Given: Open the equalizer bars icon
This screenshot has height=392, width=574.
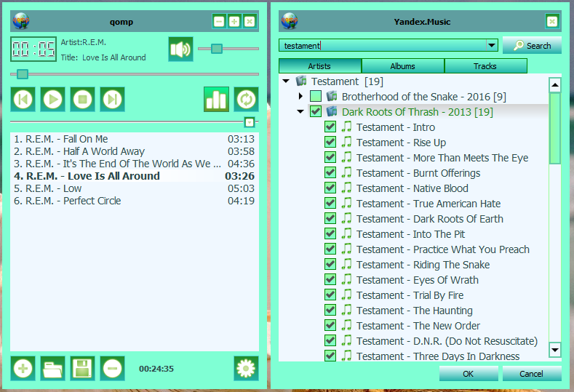Looking at the screenshot, I should (216, 99).
